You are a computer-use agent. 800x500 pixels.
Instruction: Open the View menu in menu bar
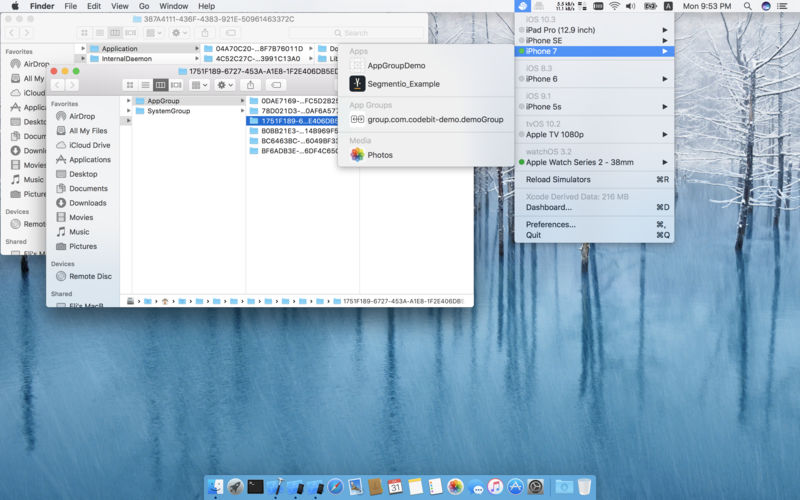click(120, 6)
